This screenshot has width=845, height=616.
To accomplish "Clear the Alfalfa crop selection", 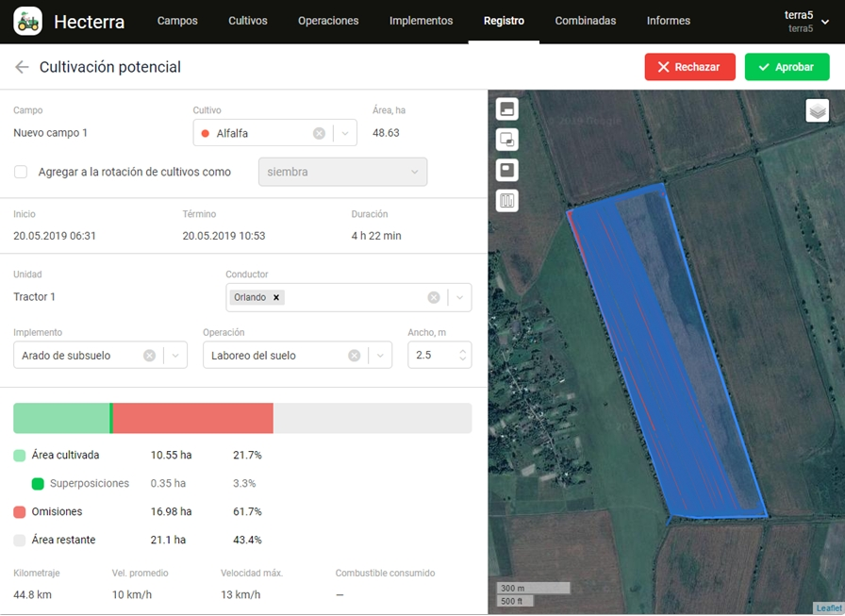I will pos(319,133).
